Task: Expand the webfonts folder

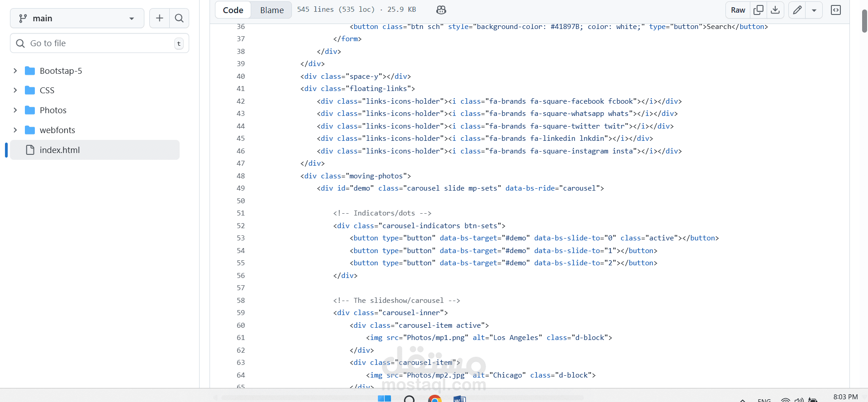Action: point(15,130)
